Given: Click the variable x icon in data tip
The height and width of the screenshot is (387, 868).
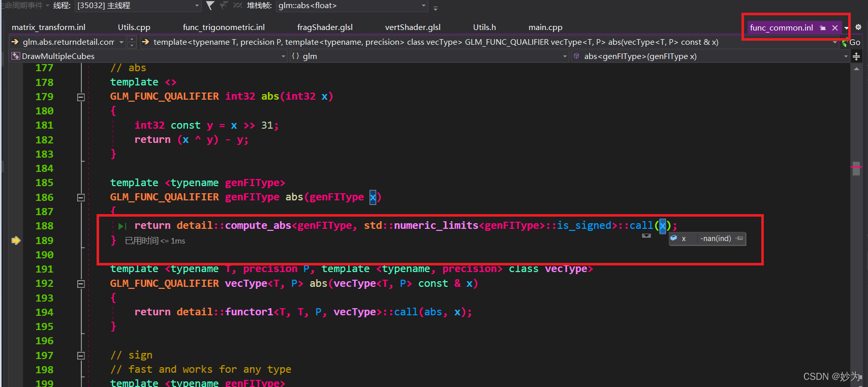Looking at the screenshot, I should [x=674, y=238].
